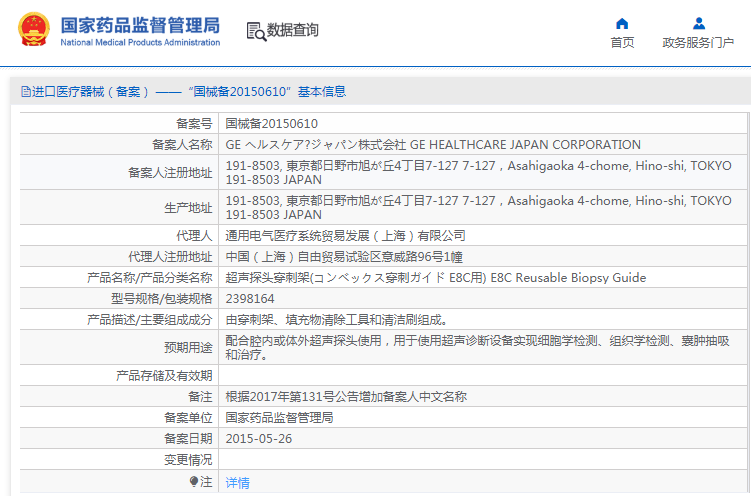Viewport: 751px width, 496px height.
Task: Click the 预期用途 row label
Action: (188, 348)
